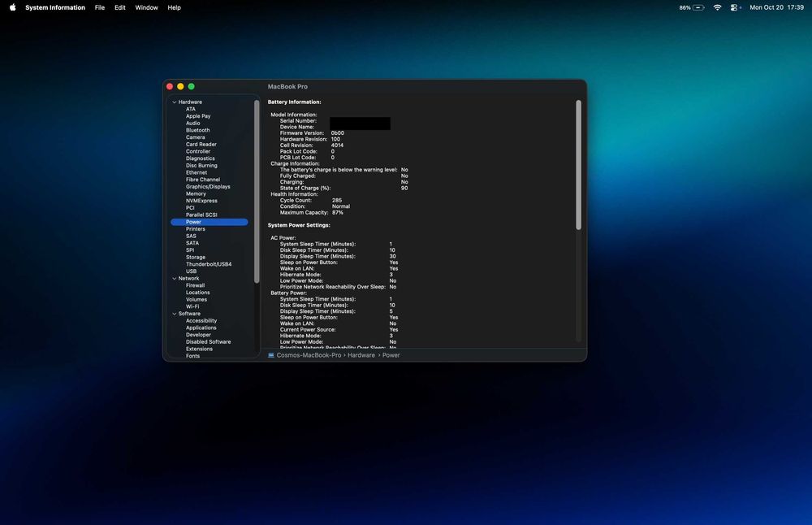Select SPI in the sidebar
Image resolution: width=812 pixels, height=525 pixels.
[x=190, y=249]
